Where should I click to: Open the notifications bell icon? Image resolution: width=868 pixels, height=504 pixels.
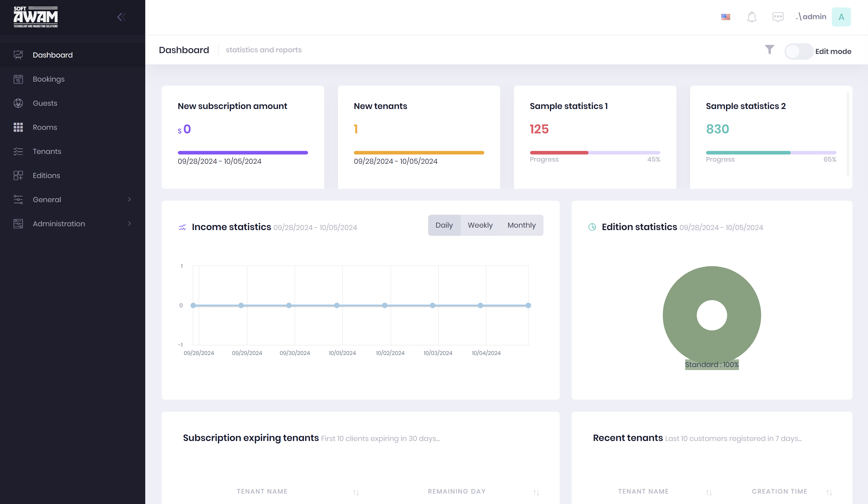coord(752,17)
